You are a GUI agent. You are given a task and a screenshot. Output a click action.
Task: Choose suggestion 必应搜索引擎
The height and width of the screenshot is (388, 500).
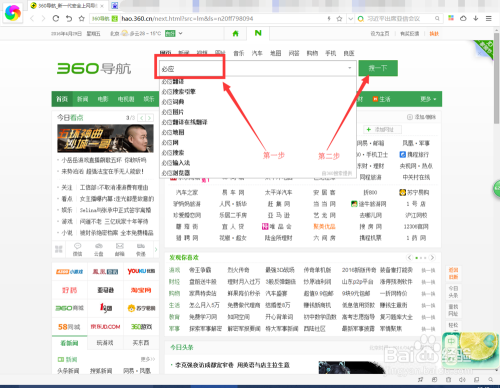(x=179, y=92)
